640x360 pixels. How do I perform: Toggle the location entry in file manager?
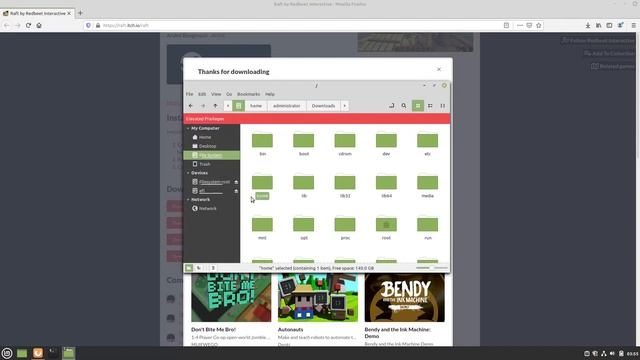[x=391, y=106]
